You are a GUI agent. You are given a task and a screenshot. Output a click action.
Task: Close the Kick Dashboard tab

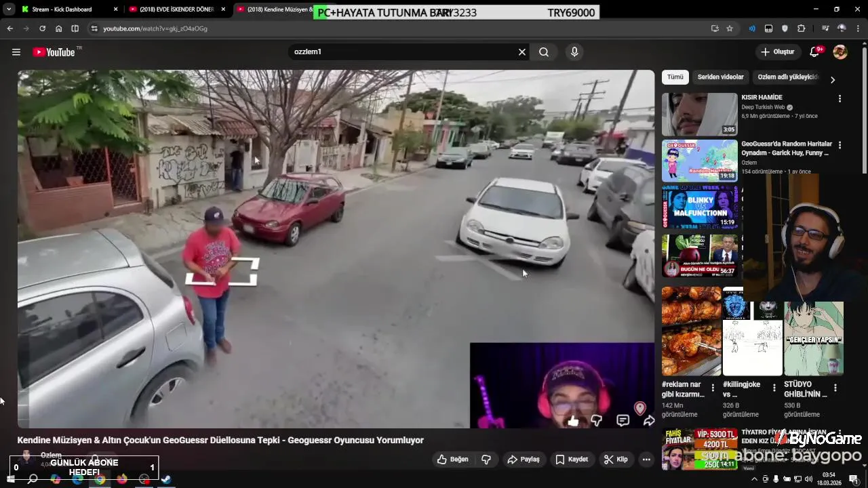tap(115, 9)
